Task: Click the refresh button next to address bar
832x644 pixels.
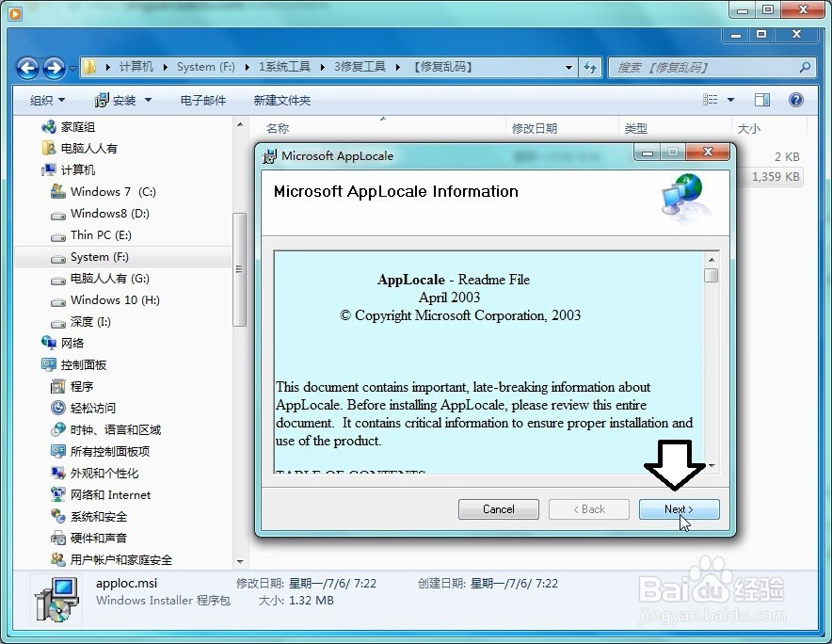Action: (x=590, y=68)
